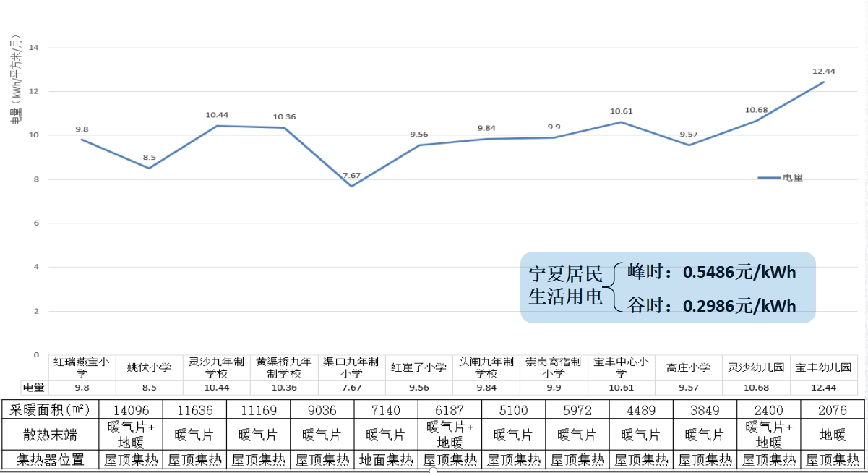This screenshot has height=473, width=868.
Task: Select the 暖气片 cell under 11636
Action: click(x=194, y=435)
